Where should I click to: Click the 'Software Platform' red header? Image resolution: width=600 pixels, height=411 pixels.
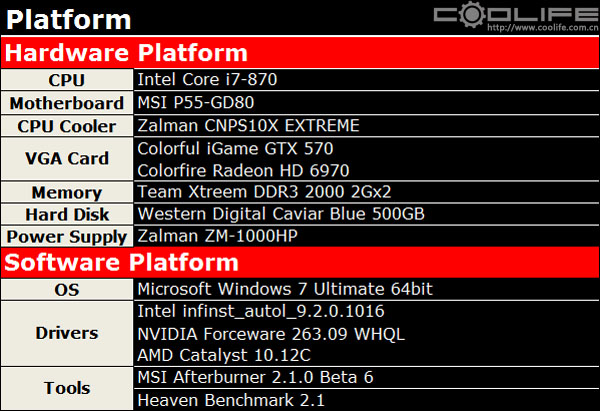point(300,262)
